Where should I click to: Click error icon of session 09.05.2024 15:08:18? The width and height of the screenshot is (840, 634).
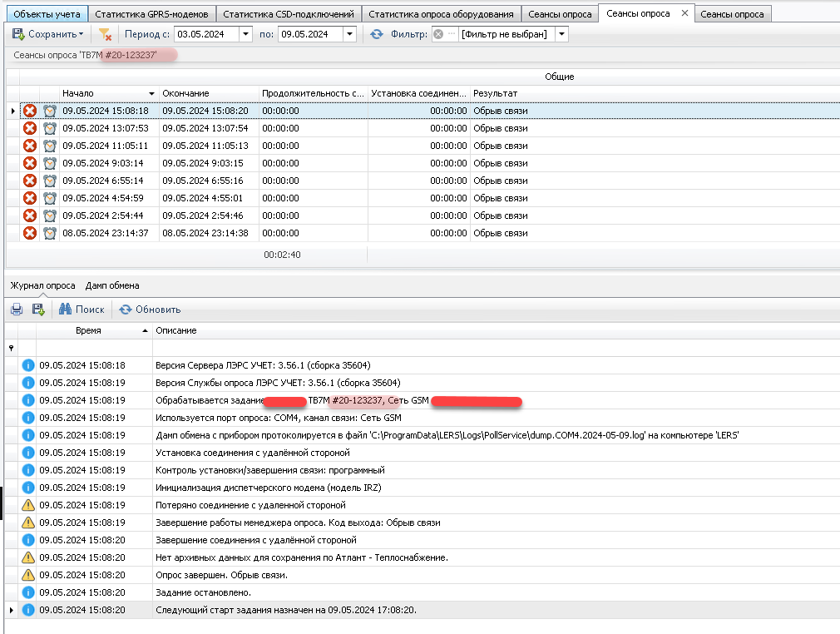click(x=30, y=111)
